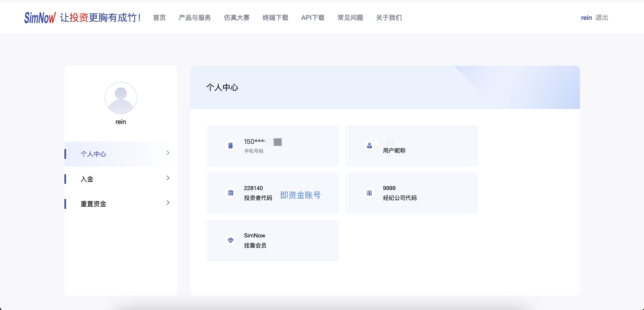Open the API下载 navigation item

pyautogui.click(x=313, y=18)
